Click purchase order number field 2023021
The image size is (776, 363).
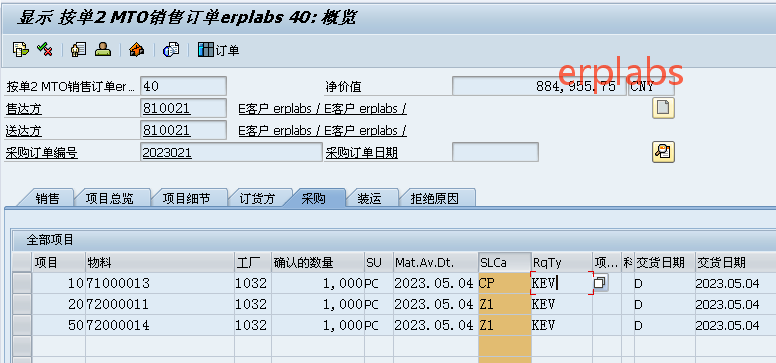[231, 153]
